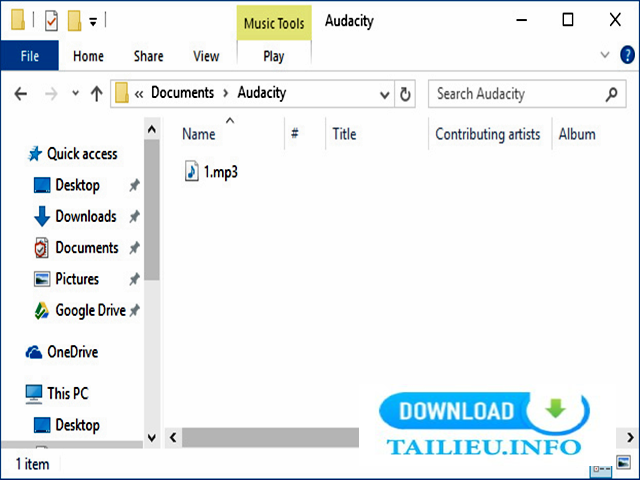The image size is (640, 480).
Task: Open Google Drive in navigation pane
Action: pos(90,311)
